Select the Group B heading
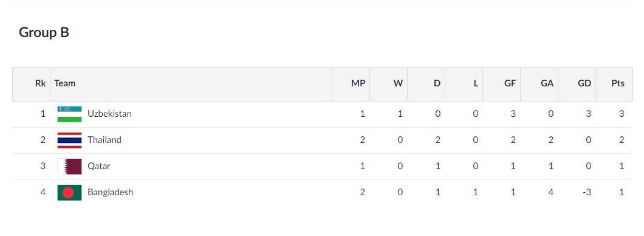The image size is (644, 236). (44, 32)
